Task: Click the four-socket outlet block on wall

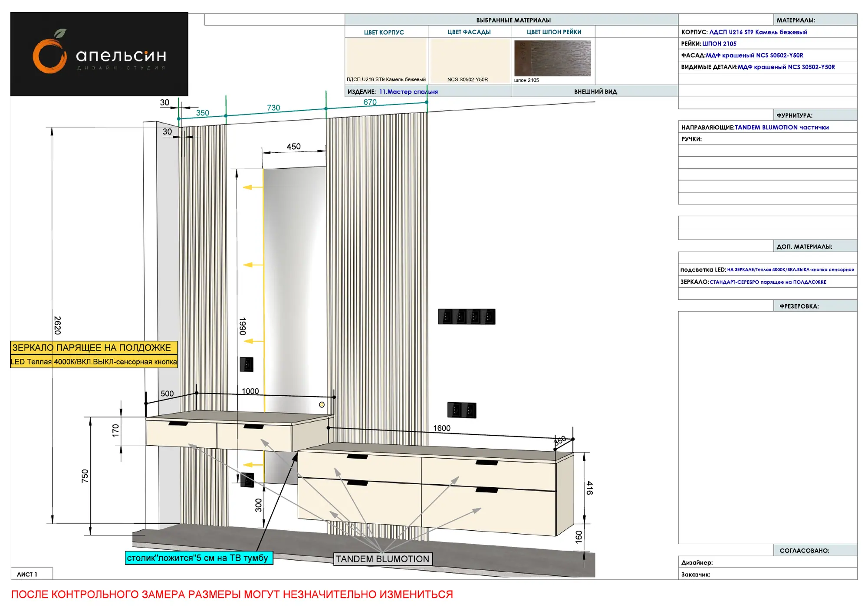Action: click(x=467, y=317)
